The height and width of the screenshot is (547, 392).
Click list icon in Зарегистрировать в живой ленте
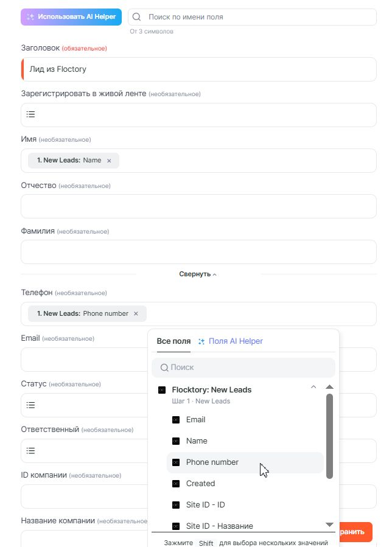coord(31,114)
